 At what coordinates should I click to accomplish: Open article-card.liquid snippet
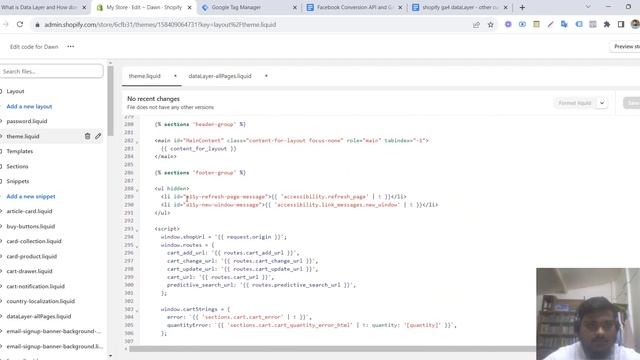29,211
